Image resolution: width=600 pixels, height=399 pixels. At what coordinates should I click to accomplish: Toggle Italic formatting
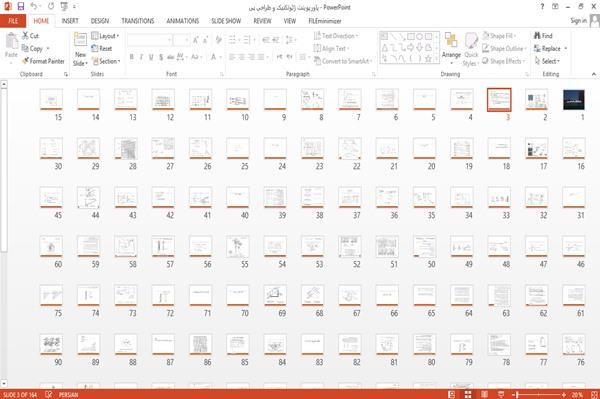141,57
